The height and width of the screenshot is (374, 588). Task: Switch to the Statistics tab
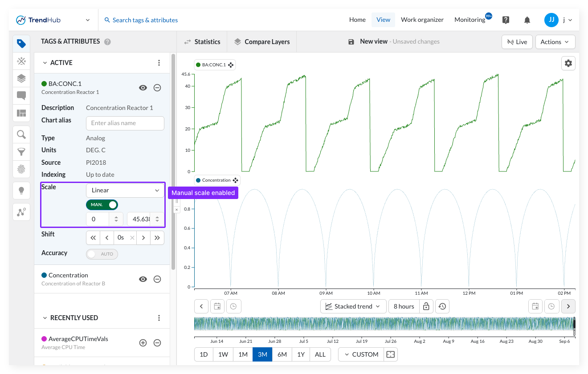click(x=202, y=42)
